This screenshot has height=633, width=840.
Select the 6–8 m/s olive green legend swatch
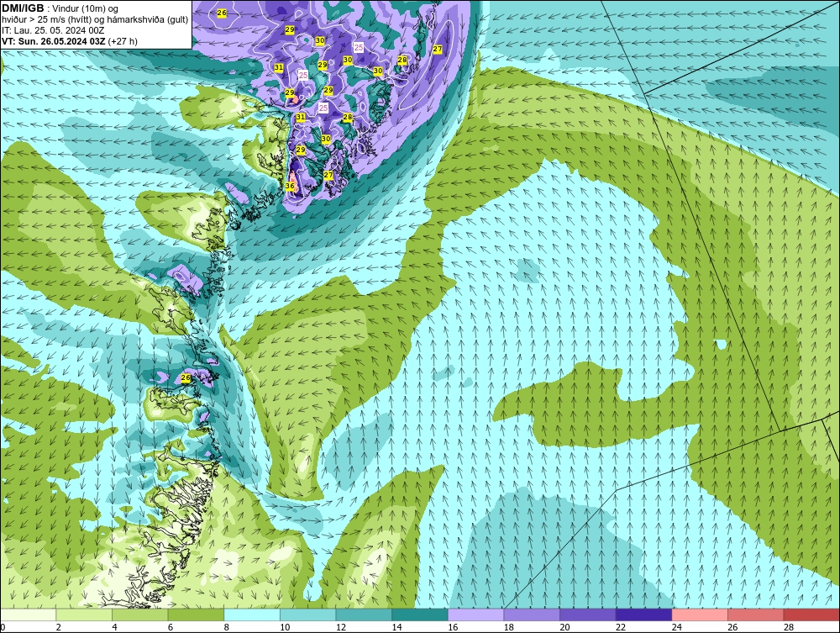pos(196,615)
